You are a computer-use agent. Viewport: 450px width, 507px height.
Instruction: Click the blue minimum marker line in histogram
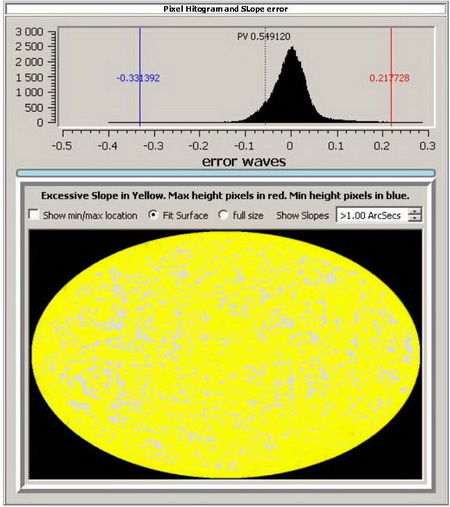(140, 77)
